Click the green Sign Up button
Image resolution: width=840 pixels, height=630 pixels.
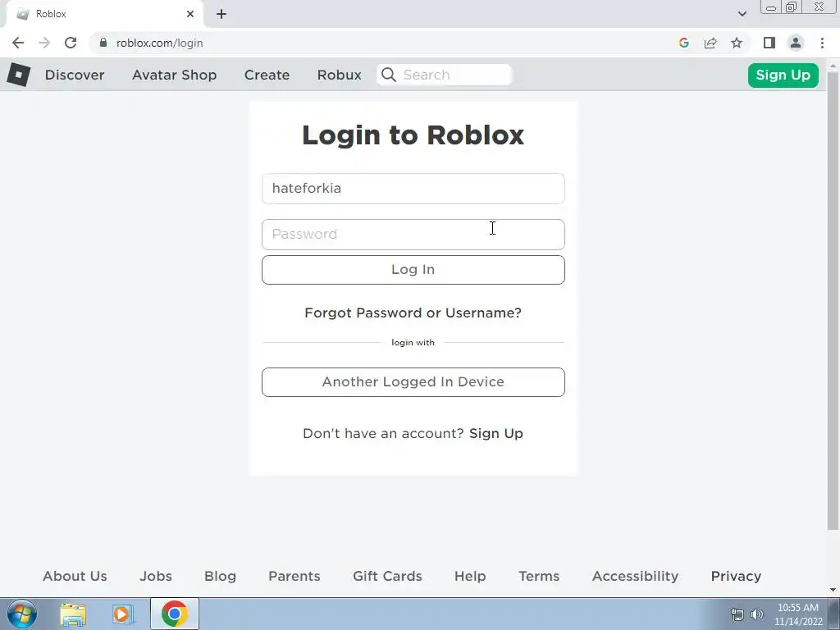click(783, 75)
